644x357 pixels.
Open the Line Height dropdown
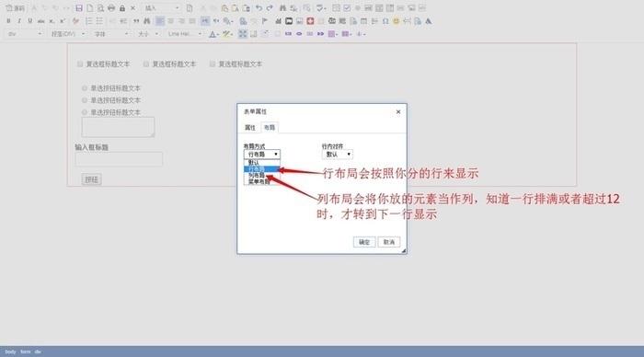pyautogui.click(x=184, y=34)
